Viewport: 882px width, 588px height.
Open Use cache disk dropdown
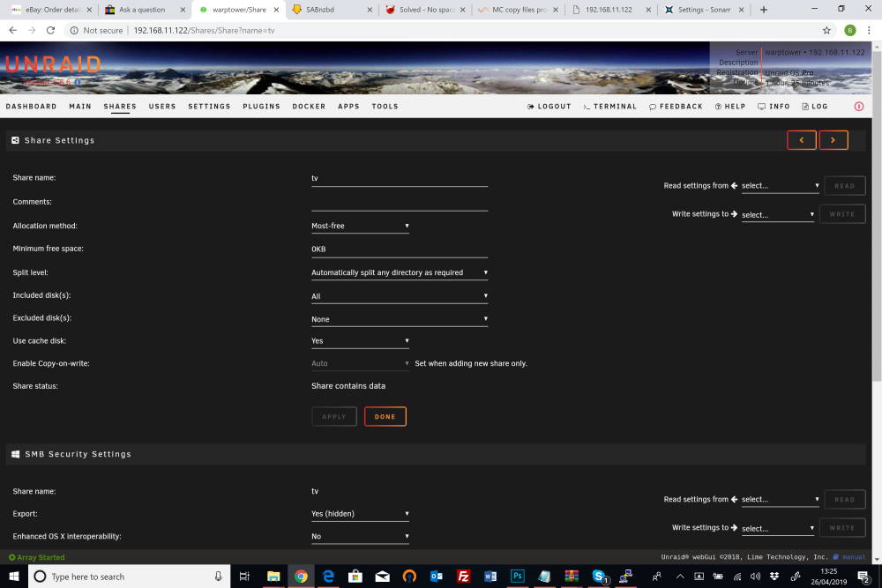(x=361, y=340)
